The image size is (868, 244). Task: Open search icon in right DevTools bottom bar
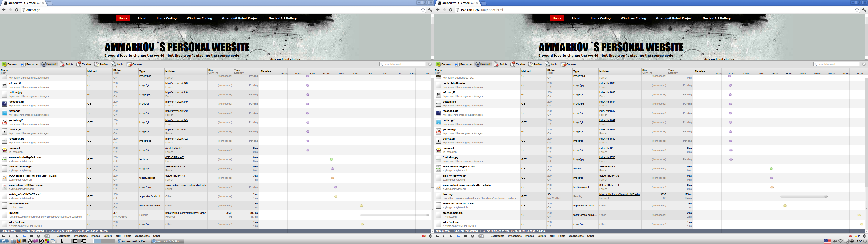(452, 236)
